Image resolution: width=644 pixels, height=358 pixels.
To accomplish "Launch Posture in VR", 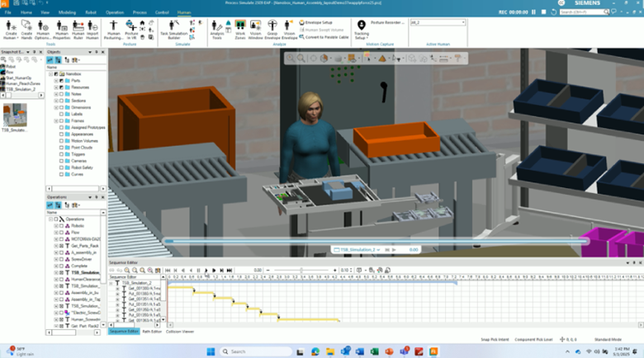I will (x=131, y=28).
